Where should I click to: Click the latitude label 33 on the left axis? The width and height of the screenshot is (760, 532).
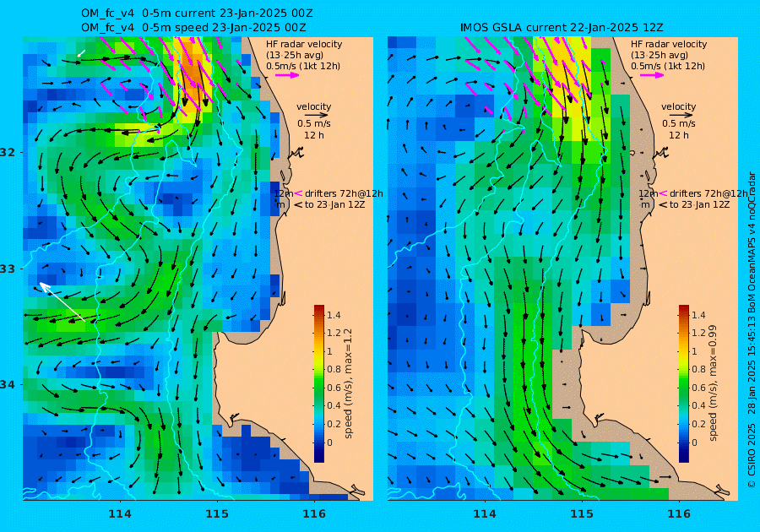point(8,269)
